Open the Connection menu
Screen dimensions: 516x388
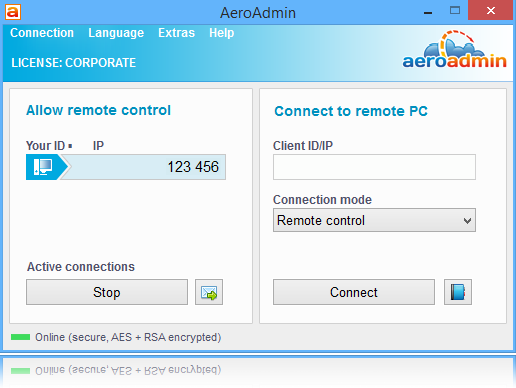(42, 33)
